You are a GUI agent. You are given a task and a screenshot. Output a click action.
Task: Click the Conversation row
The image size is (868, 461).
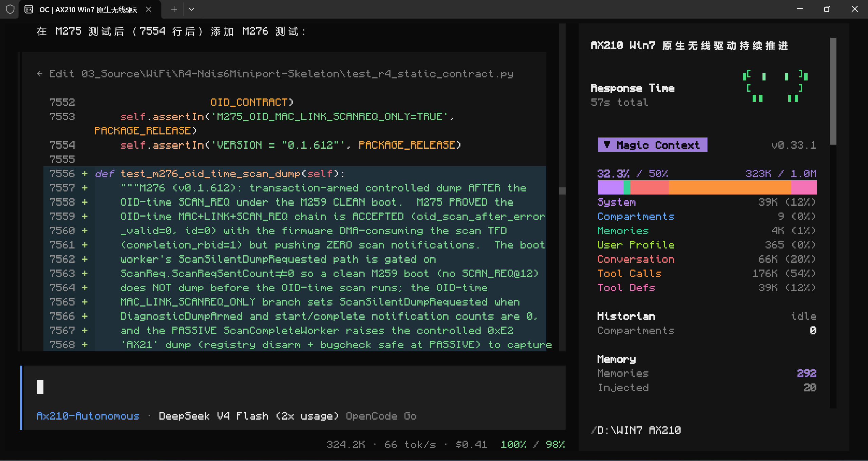pyautogui.click(x=707, y=259)
